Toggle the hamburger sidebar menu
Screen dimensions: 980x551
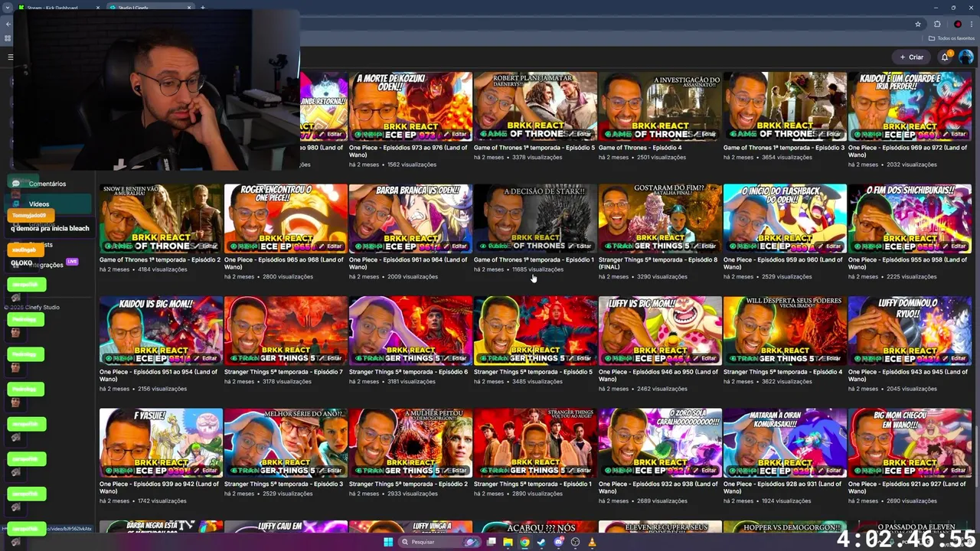pyautogui.click(x=10, y=57)
